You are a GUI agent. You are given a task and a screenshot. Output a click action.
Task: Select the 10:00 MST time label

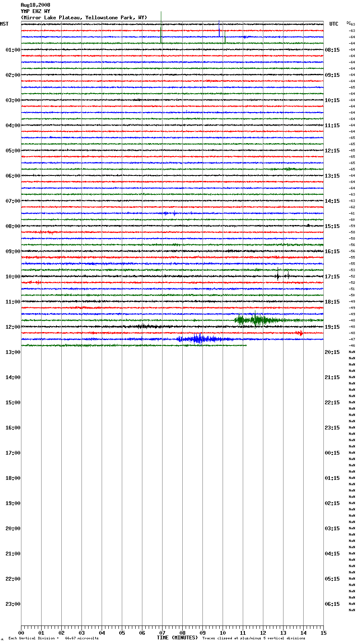click(13, 277)
